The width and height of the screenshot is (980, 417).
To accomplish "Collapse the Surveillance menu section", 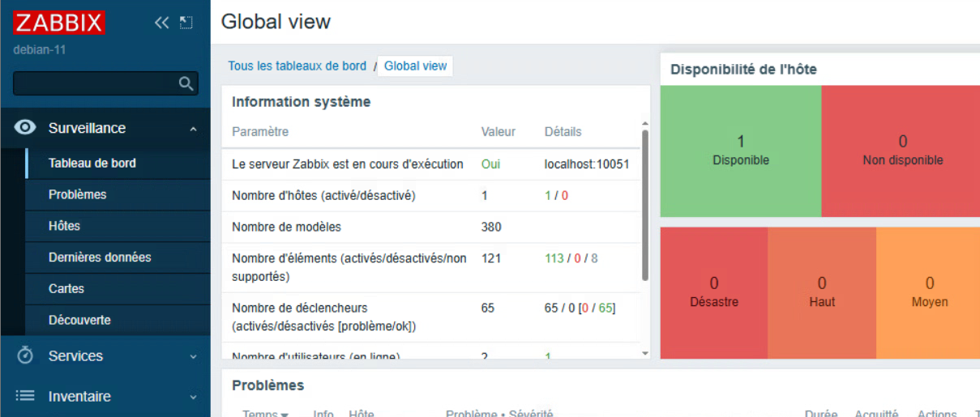I will click(x=193, y=129).
